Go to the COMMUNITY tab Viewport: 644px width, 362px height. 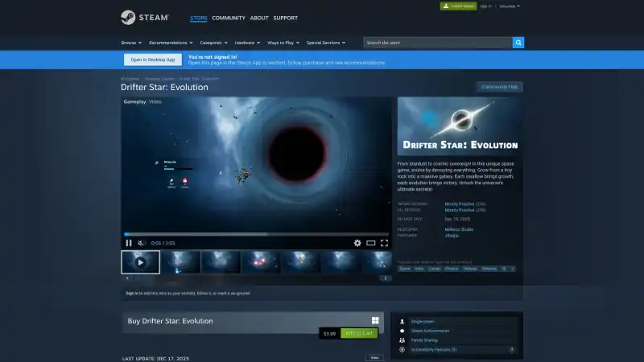[229, 18]
